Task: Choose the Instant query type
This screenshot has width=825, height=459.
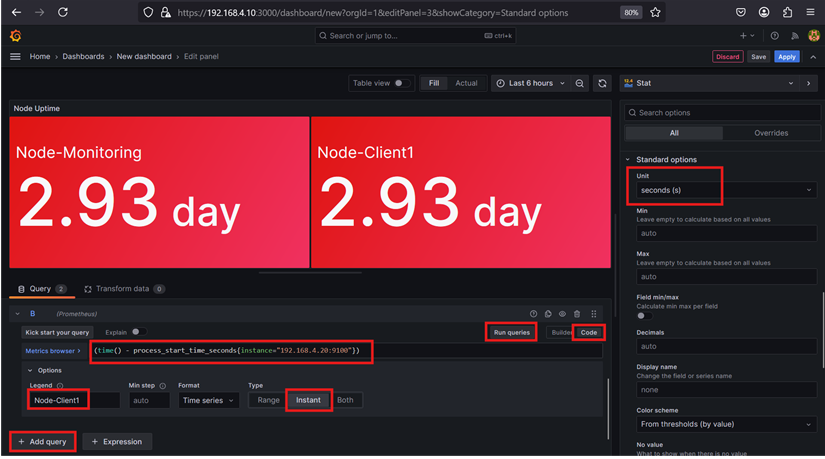Action: point(308,400)
